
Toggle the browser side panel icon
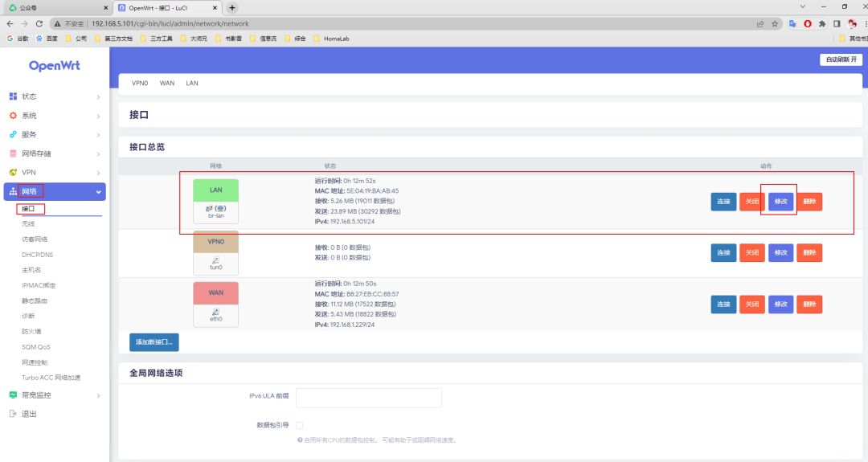[x=837, y=24]
